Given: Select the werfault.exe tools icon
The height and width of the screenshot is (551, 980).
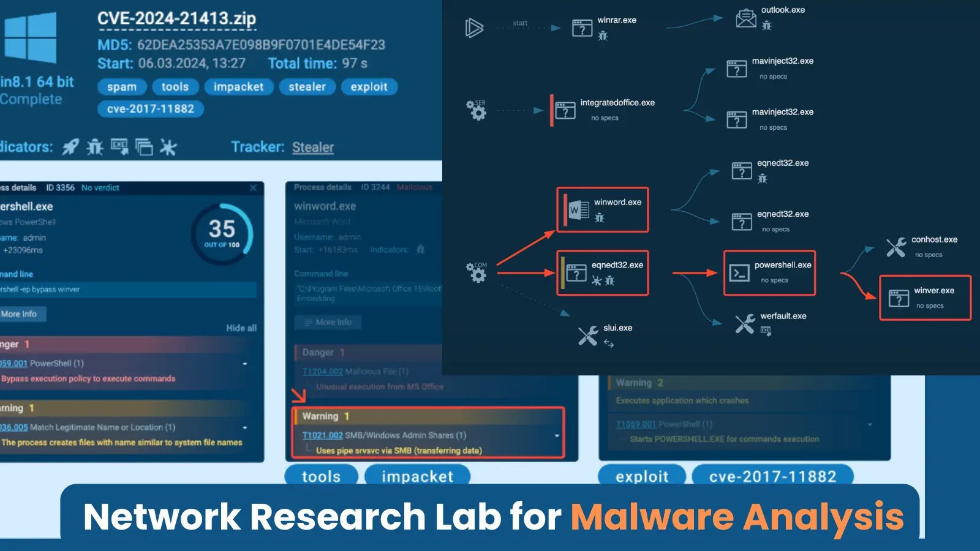Looking at the screenshot, I should [x=745, y=323].
